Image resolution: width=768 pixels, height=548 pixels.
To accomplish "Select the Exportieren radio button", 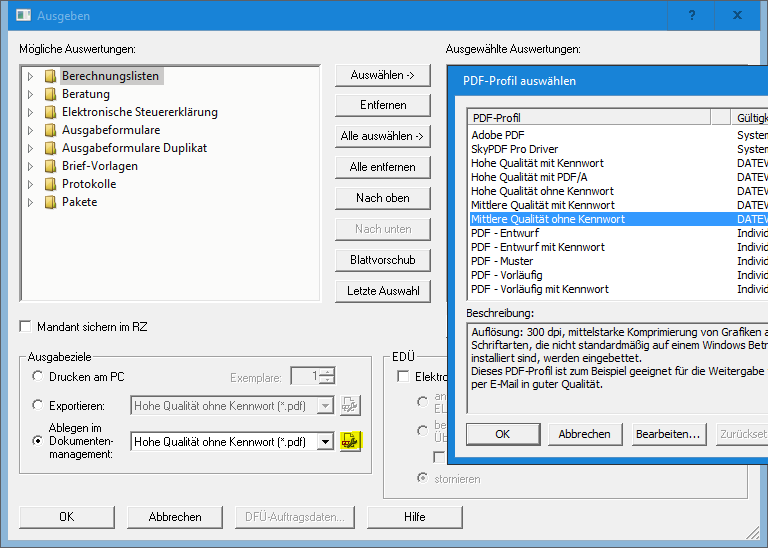I will (38, 405).
